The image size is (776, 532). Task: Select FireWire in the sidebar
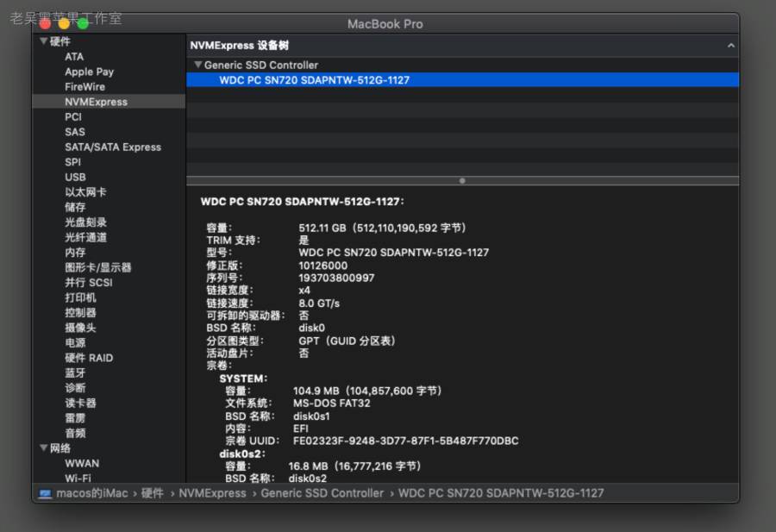(84, 86)
